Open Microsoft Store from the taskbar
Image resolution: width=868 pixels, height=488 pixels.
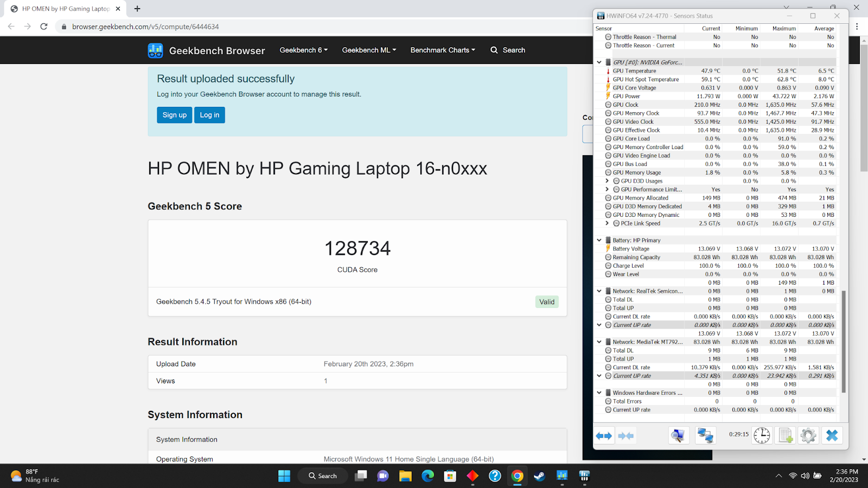[450, 476]
